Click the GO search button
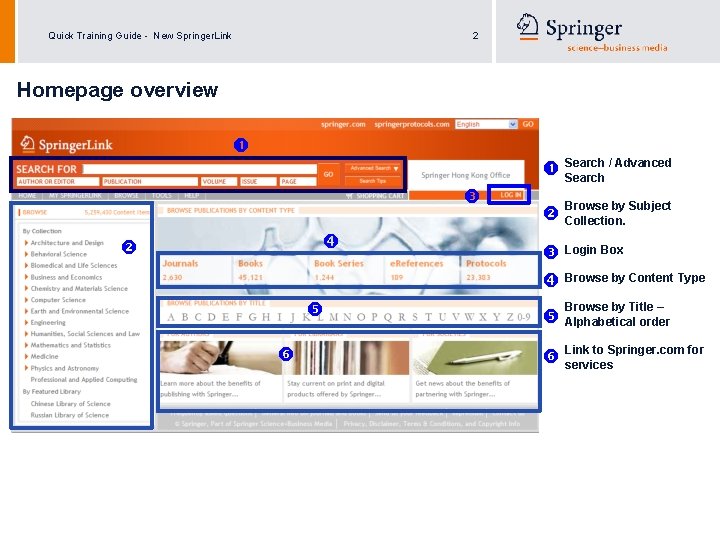The height and width of the screenshot is (540, 720). click(x=328, y=174)
